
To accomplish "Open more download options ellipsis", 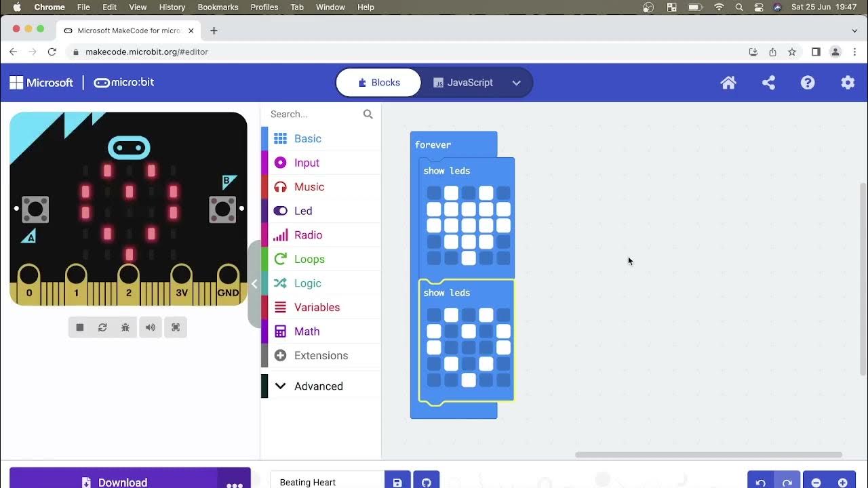I will (235, 483).
